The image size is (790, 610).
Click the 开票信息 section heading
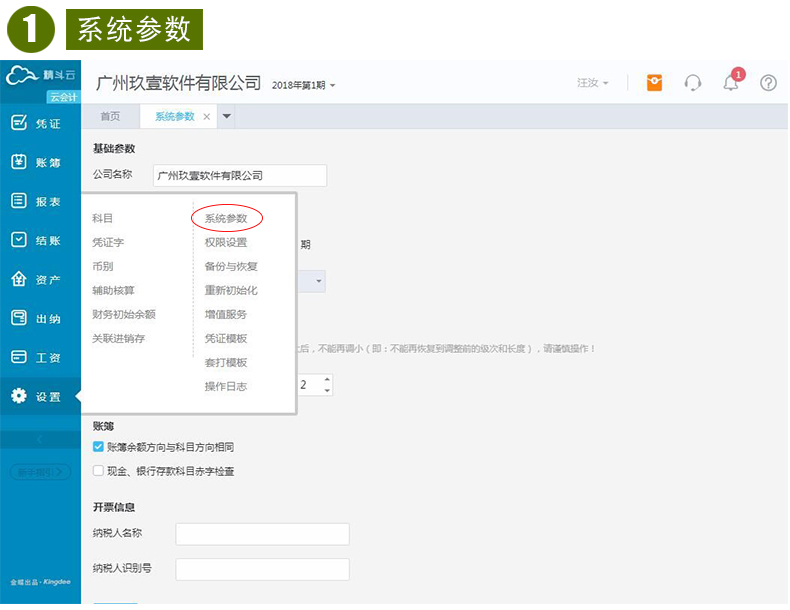point(114,507)
